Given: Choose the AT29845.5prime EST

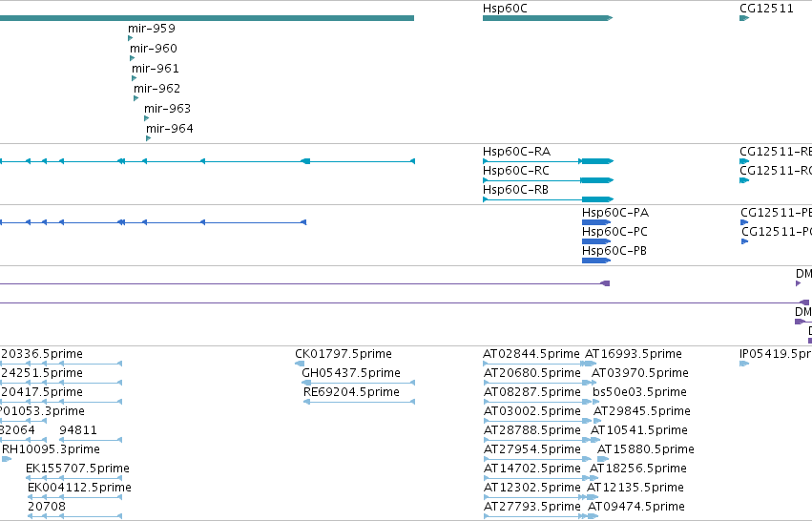Looking at the screenshot, I should click(x=596, y=421).
